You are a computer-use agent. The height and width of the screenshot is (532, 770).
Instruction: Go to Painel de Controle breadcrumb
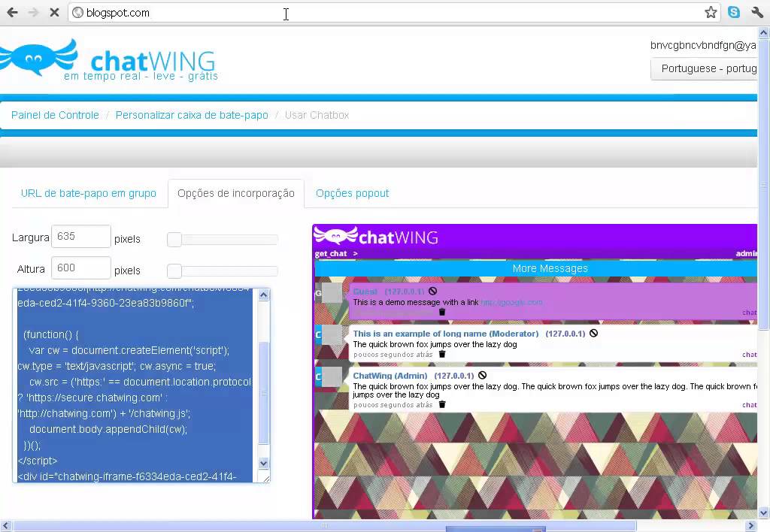click(55, 115)
